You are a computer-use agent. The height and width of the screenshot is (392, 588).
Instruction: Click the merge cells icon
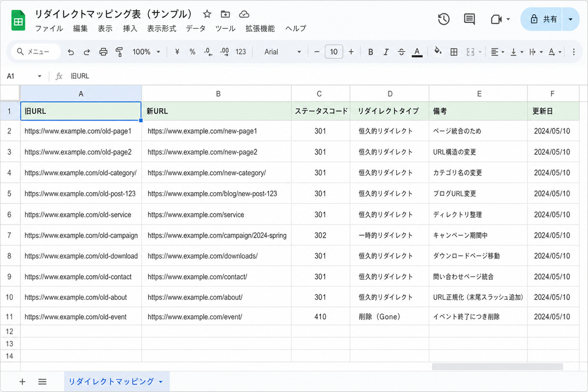(x=470, y=52)
